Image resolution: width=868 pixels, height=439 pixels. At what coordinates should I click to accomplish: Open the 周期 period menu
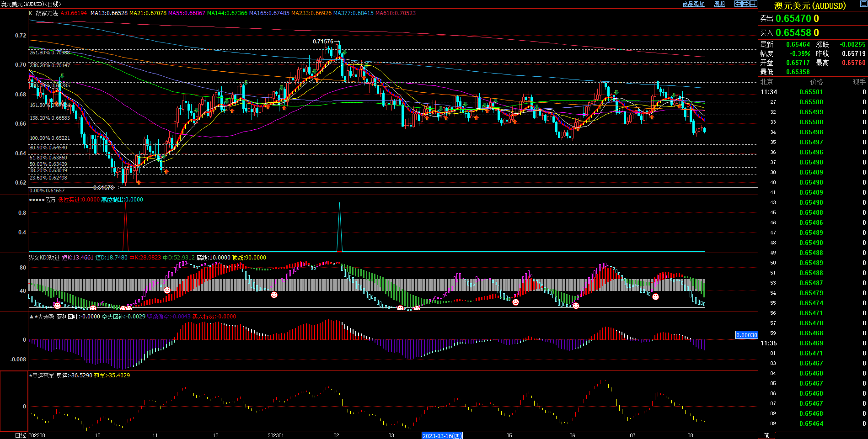pos(719,4)
